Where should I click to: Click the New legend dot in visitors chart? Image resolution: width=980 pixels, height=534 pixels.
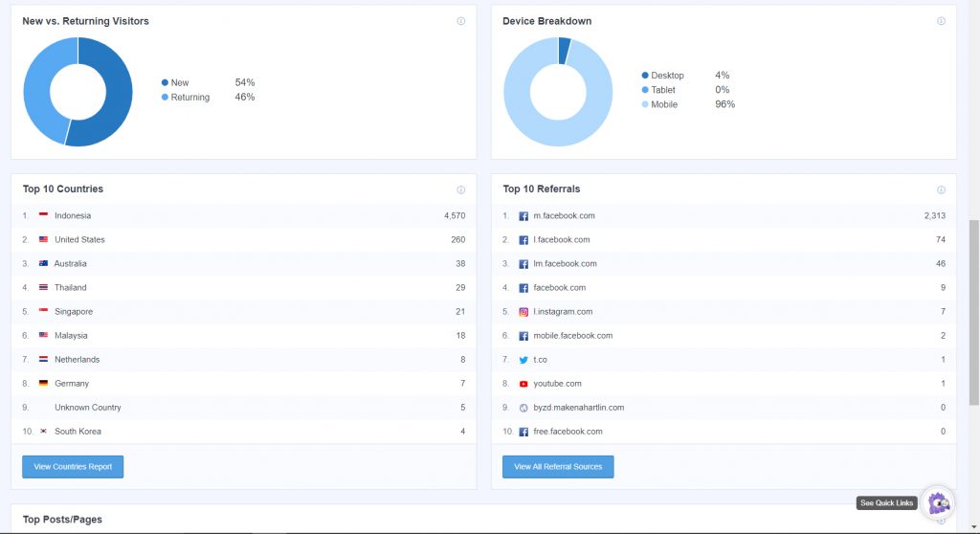point(165,82)
